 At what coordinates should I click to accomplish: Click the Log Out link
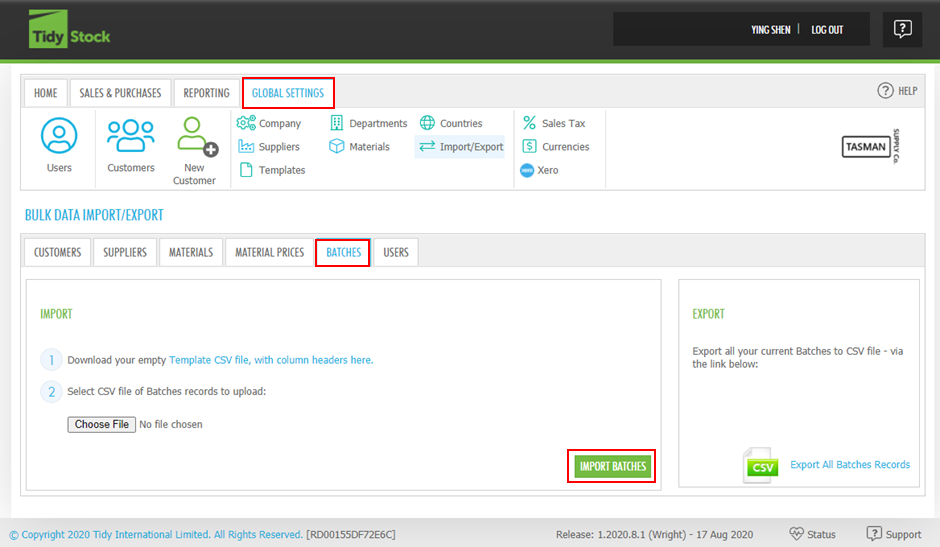(x=827, y=30)
